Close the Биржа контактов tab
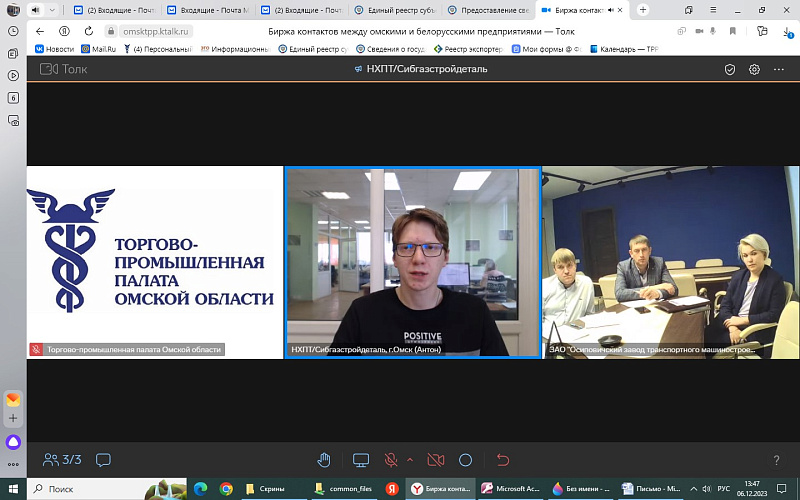This screenshot has height=500, width=800. (x=620, y=10)
